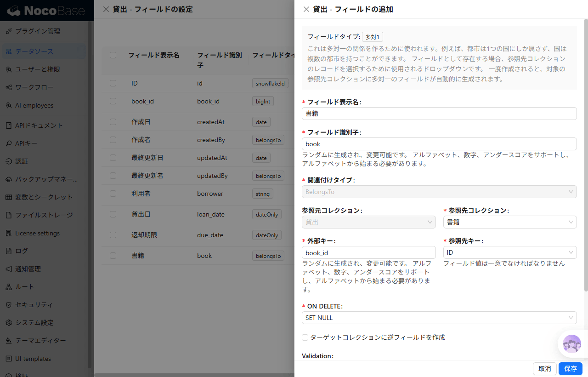Click the セキュリティ shield icon
This screenshot has width=588, height=377.
(x=9, y=305)
